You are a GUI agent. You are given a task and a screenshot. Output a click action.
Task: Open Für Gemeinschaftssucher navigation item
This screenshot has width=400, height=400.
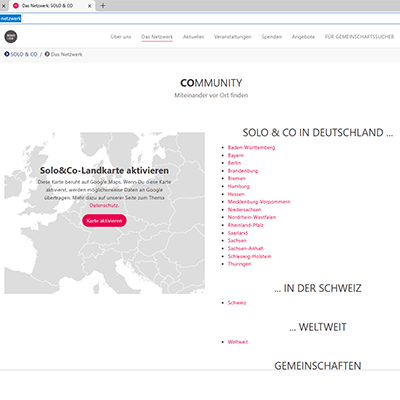pyautogui.click(x=359, y=37)
